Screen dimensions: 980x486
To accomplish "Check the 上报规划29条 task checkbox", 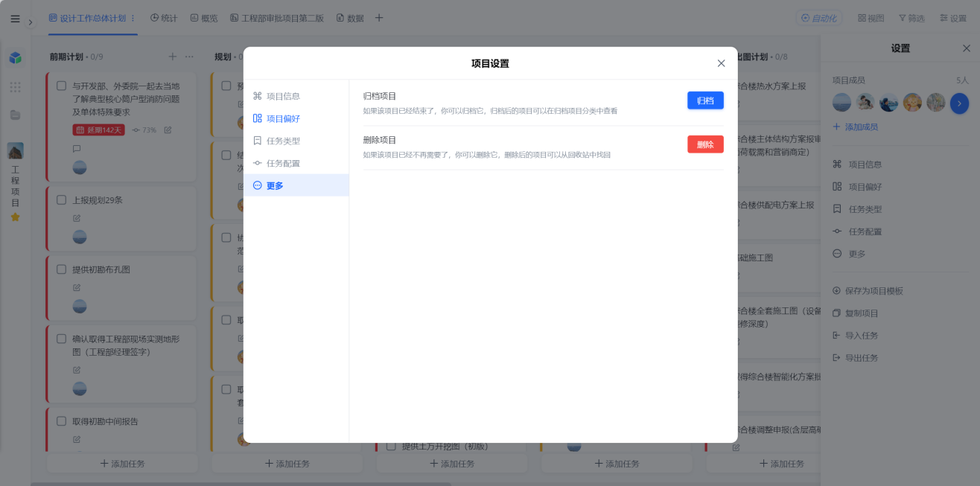I will [x=62, y=199].
